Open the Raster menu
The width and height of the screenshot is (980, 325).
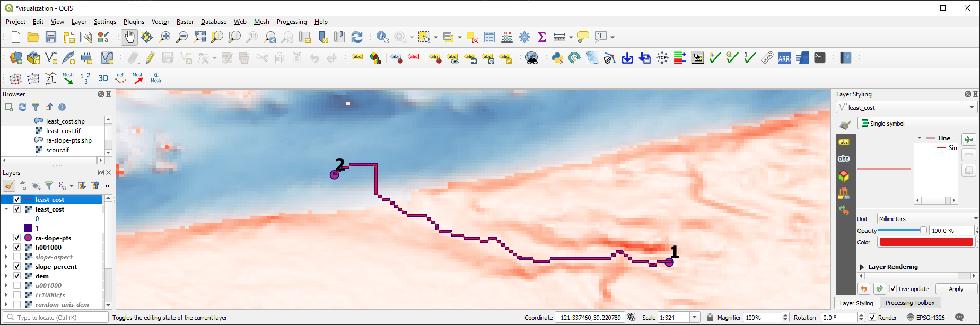(185, 22)
